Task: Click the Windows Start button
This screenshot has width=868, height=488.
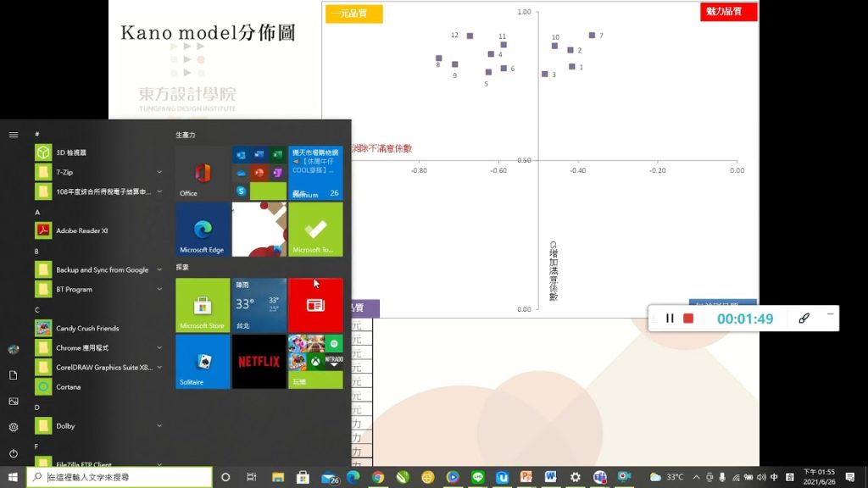Action: coord(13,477)
